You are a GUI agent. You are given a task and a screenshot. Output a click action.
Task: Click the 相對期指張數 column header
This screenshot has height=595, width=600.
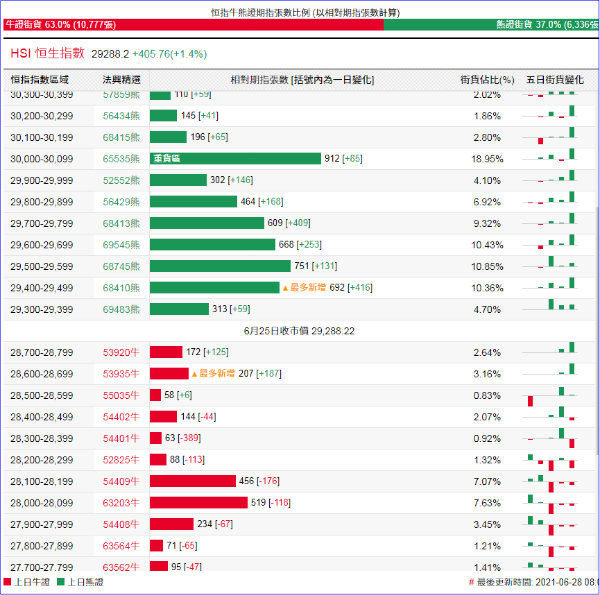(302, 80)
